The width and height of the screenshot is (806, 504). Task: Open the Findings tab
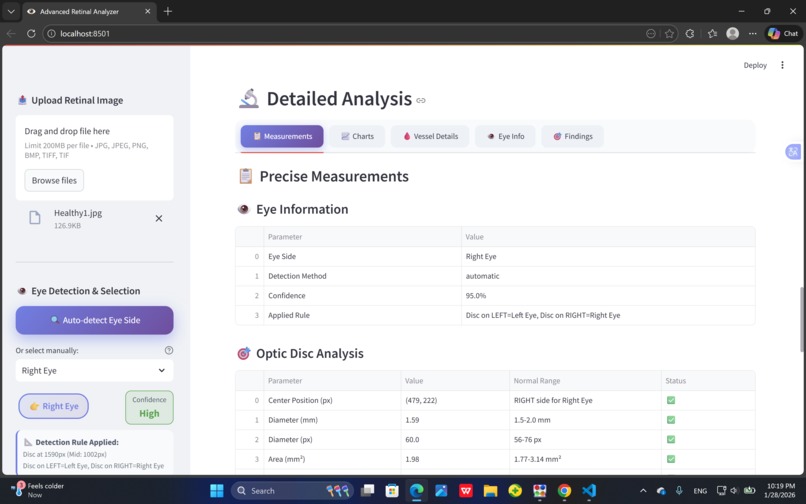coord(573,136)
